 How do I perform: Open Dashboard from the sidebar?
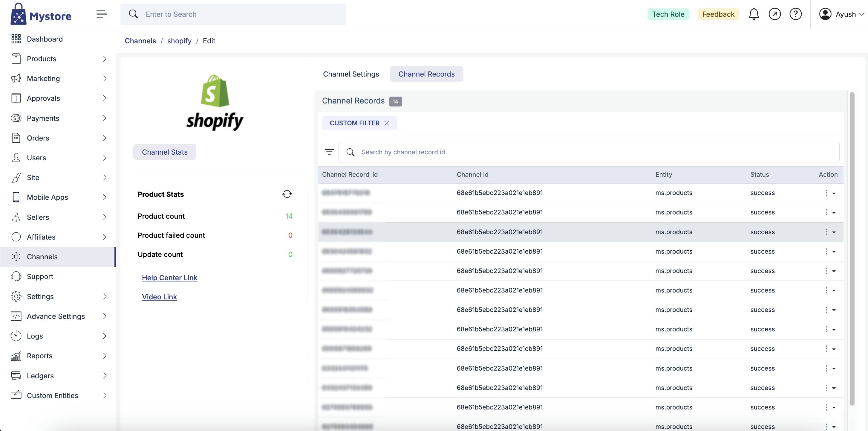pos(45,39)
